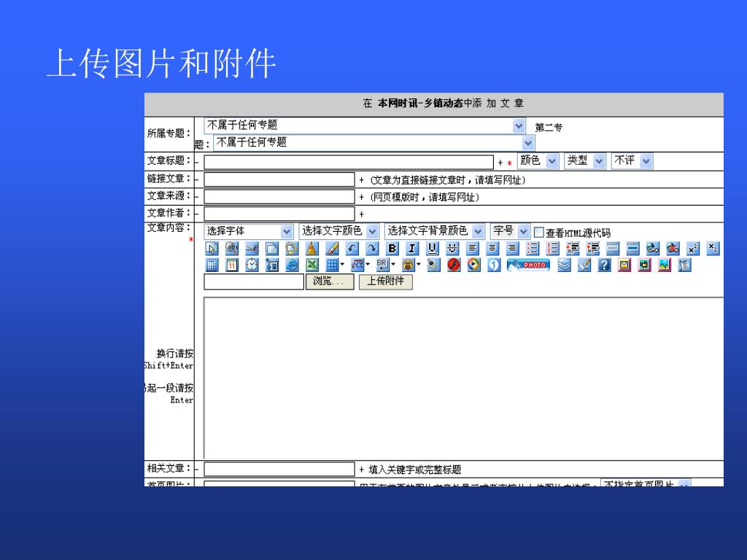Click the broom clean-format icon
This screenshot has width=747, height=560.
pos(312,248)
